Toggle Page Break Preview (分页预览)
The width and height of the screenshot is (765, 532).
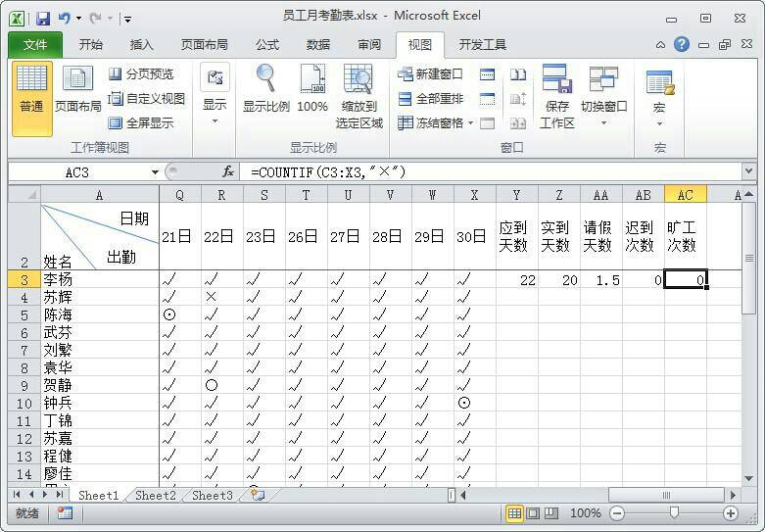[x=140, y=74]
